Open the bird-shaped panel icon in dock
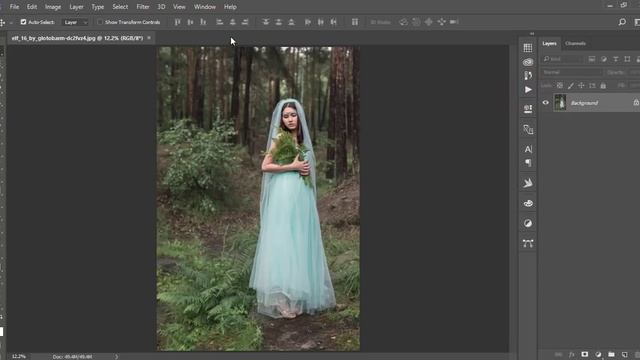 coord(528,183)
